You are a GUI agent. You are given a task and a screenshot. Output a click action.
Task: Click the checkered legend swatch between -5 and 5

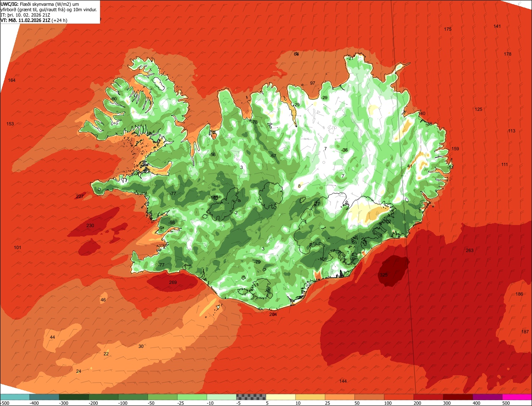pos(251,397)
